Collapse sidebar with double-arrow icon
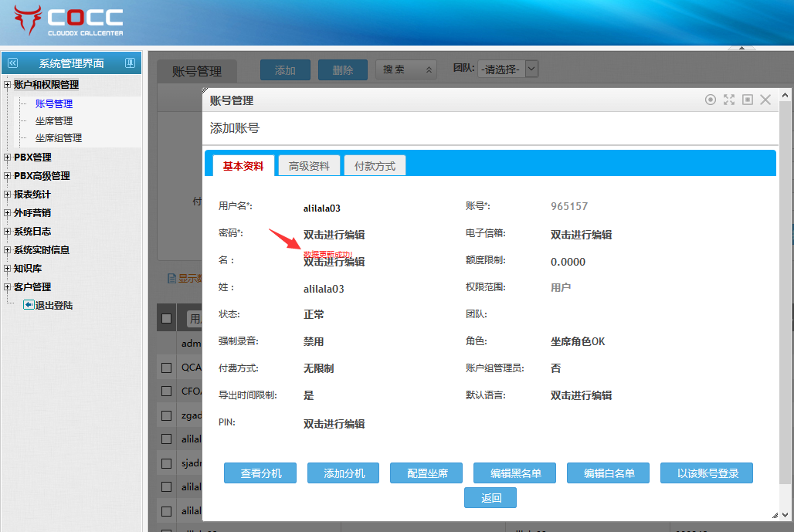The width and height of the screenshot is (794, 532). 12,63
